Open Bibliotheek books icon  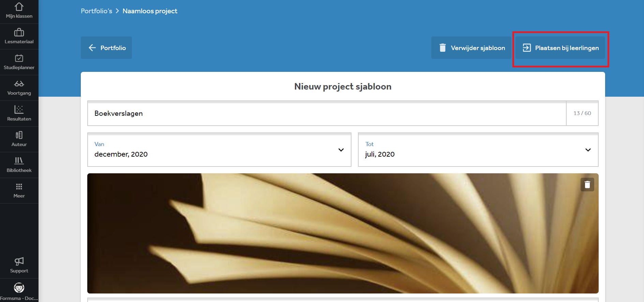19,160
